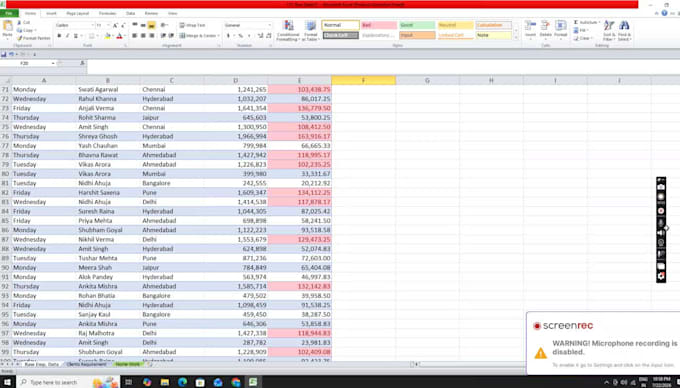Apply the red font color
This screenshot has width=680, height=388.
point(119,36)
